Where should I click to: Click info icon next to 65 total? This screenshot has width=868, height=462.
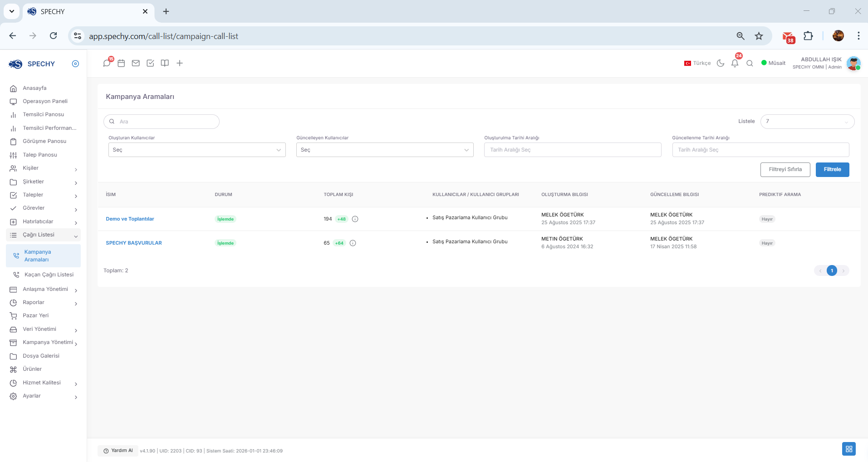coord(353,243)
